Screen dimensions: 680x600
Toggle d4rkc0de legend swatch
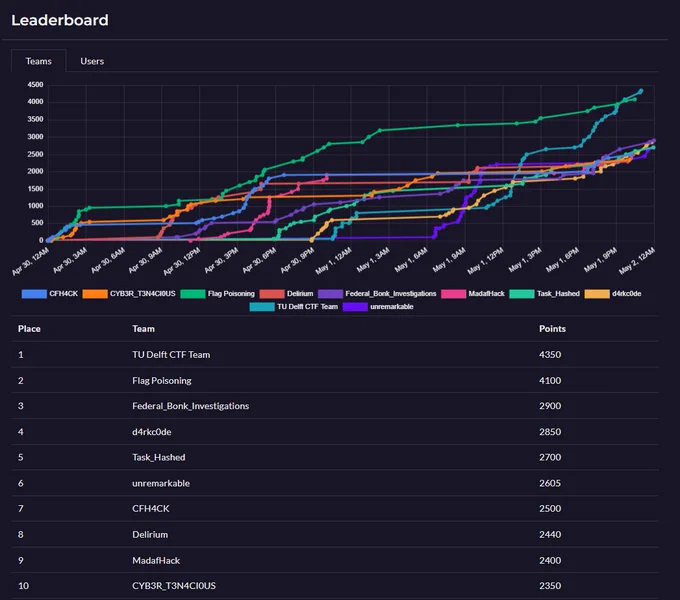[x=597, y=294]
